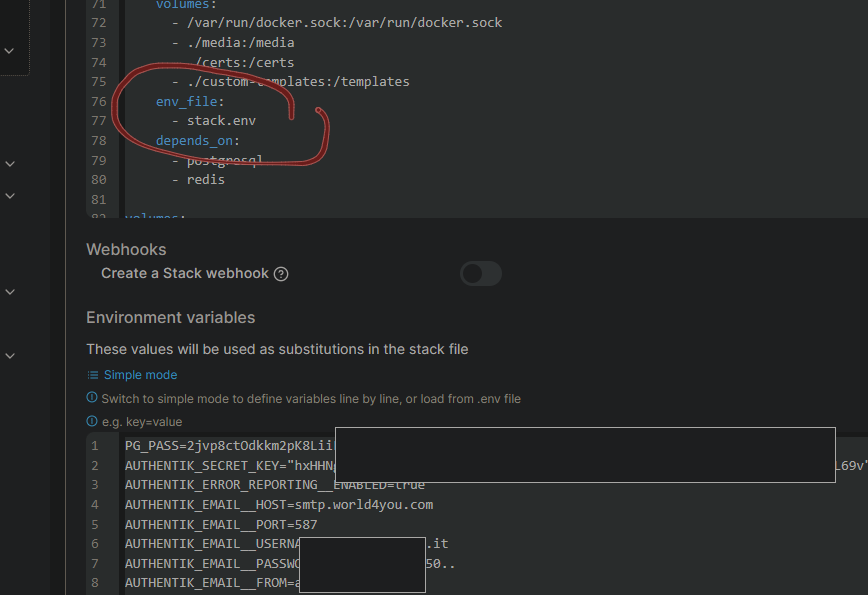868x595 pixels.
Task: Switch to Simple mode for environment variables
Action: click(x=140, y=375)
